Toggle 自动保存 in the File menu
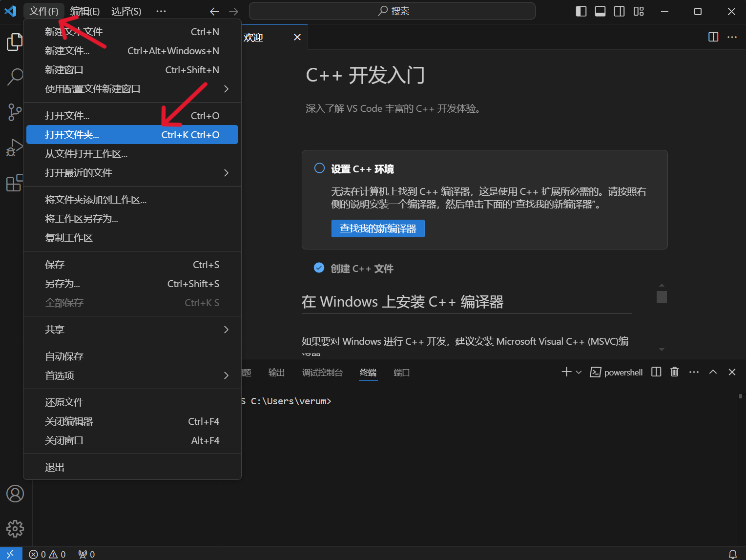Image resolution: width=746 pixels, height=560 pixels. pyautogui.click(x=132, y=356)
